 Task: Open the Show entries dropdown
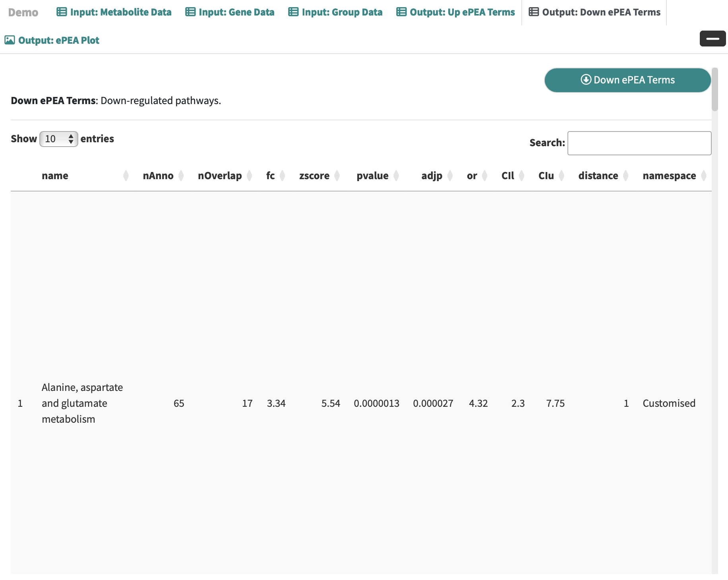pos(58,139)
